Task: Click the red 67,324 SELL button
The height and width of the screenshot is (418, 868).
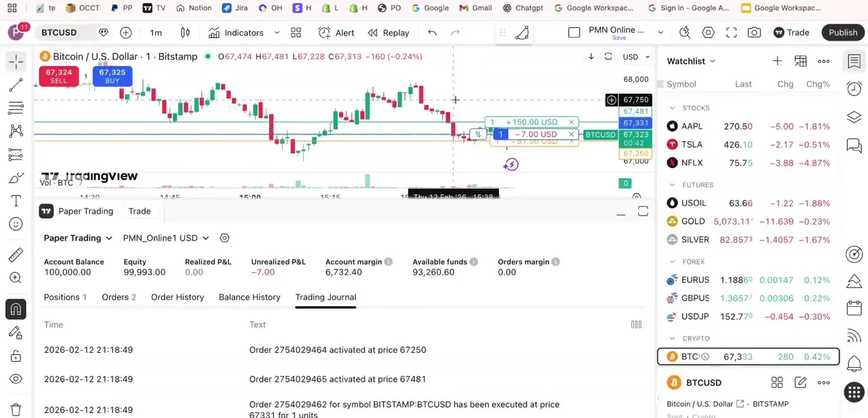Action: (59, 76)
